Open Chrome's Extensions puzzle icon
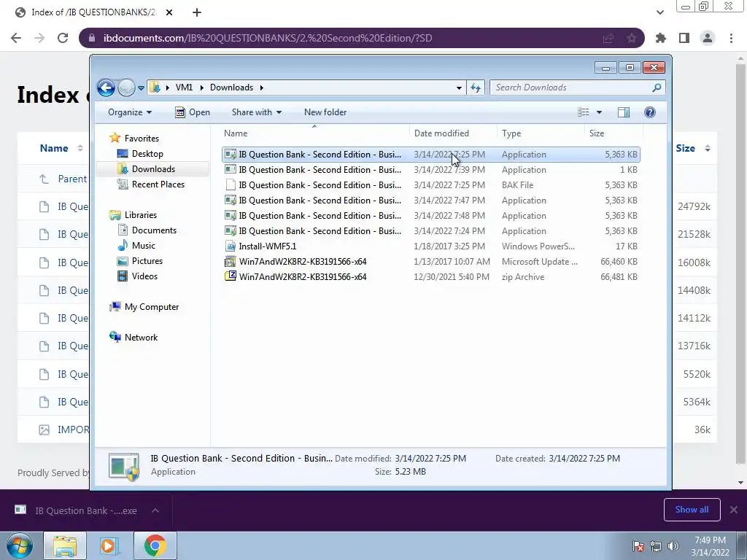The image size is (747, 560). click(661, 38)
